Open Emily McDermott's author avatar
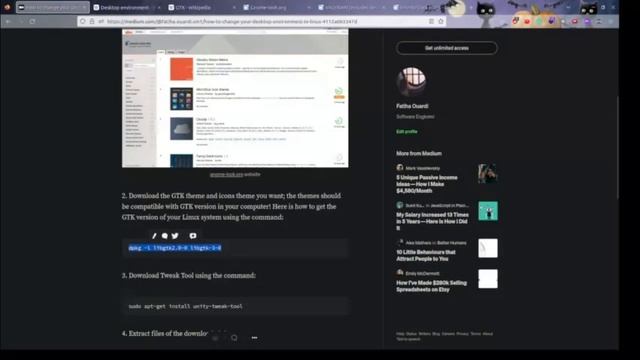 [400, 273]
